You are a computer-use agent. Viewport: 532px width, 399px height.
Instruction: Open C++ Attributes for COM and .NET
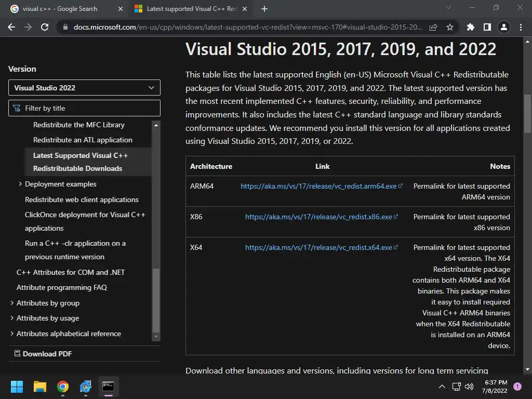pyautogui.click(x=71, y=272)
